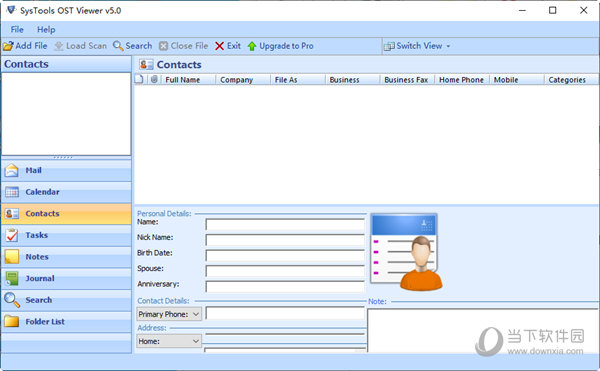Click the Name input field
The width and height of the screenshot is (600, 371).
click(x=285, y=224)
